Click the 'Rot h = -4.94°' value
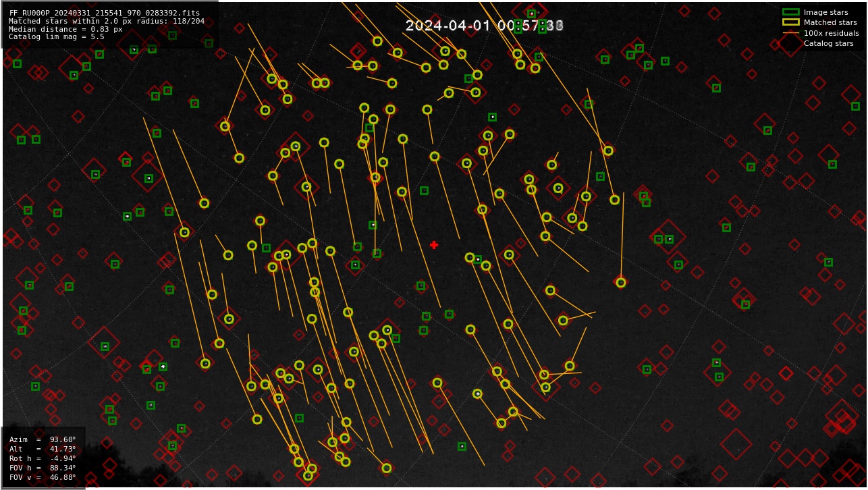Viewport: 868px width, 490px height. pyautogui.click(x=43, y=458)
